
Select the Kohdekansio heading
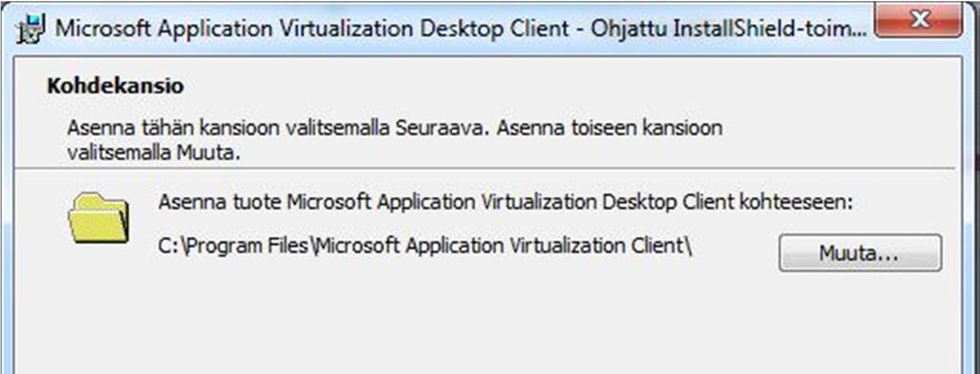pyautogui.click(x=115, y=86)
